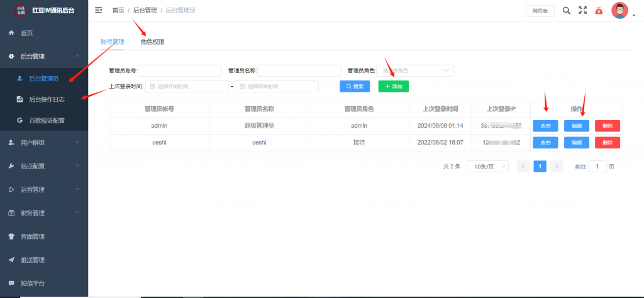Expand the 用户群组 menu chevron
644x298 pixels.
pos(77,143)
